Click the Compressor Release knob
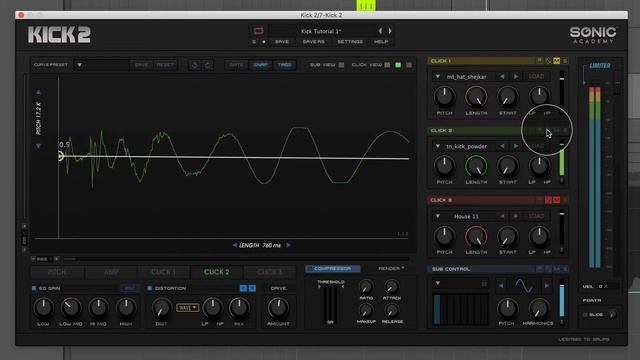Screen dimensions: 640x360 [392, 311]
